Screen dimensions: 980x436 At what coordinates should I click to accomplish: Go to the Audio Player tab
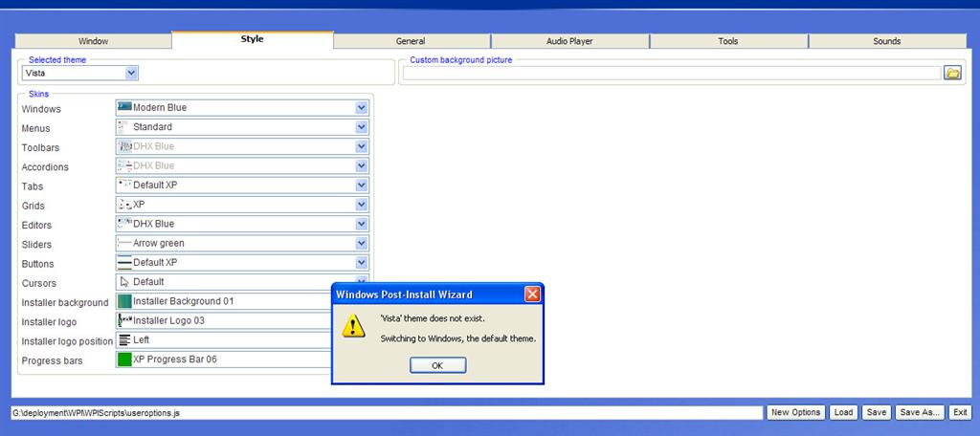(x=570, y=41)
